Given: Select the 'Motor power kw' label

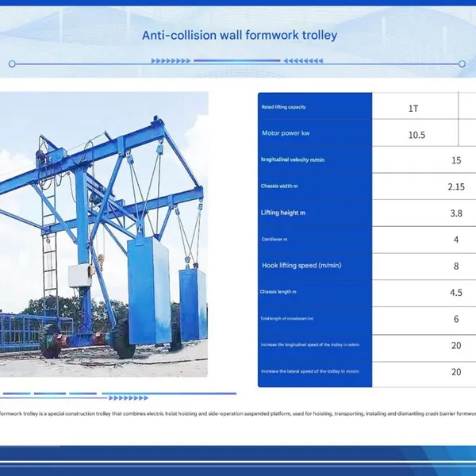Looking at the screenshot, I should point(286,133).
